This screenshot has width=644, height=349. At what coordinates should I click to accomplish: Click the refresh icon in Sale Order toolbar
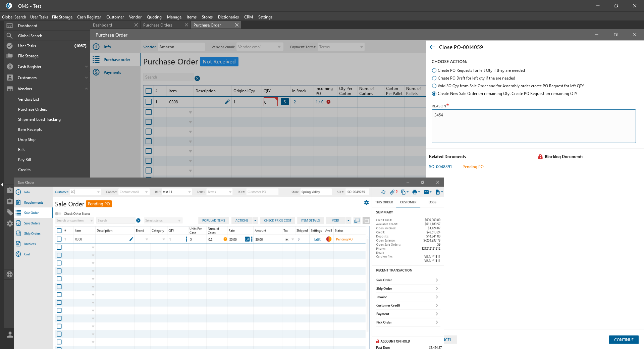tap(383, 192)
